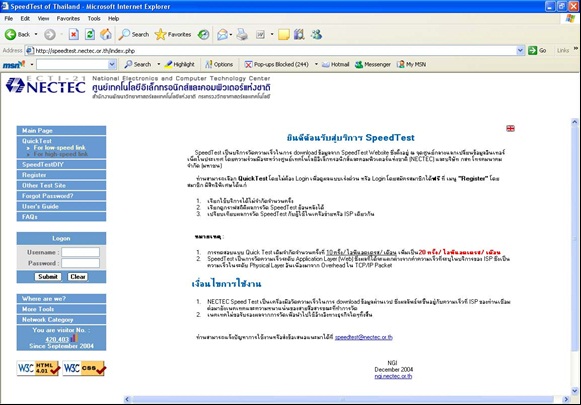The image size is (581, 405).
Task: Open the View menu
Action: click(43, 18)
